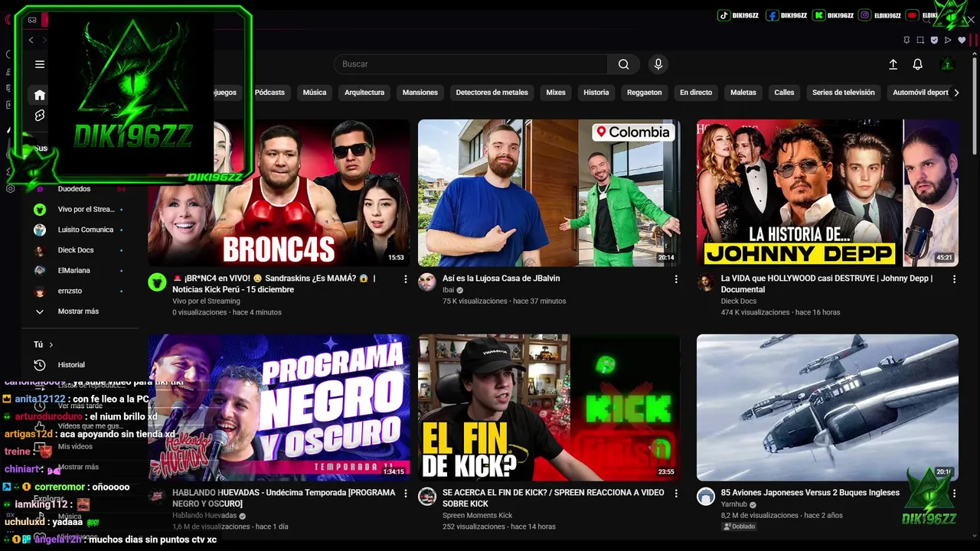Open options for HABLANDO HUEVADAS video
This screenshot has height=551, width=980.
pos(406,494)
